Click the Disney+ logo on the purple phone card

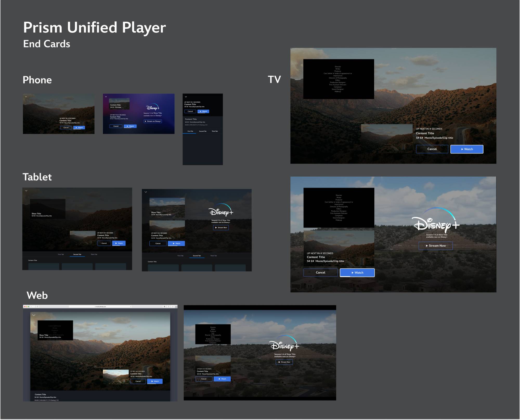[x=153, y=107]
